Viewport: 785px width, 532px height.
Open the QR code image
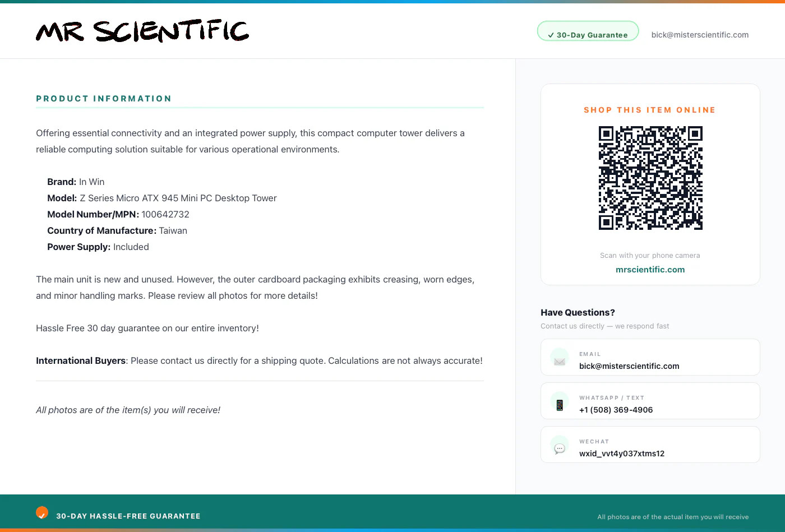coord(650,178)
